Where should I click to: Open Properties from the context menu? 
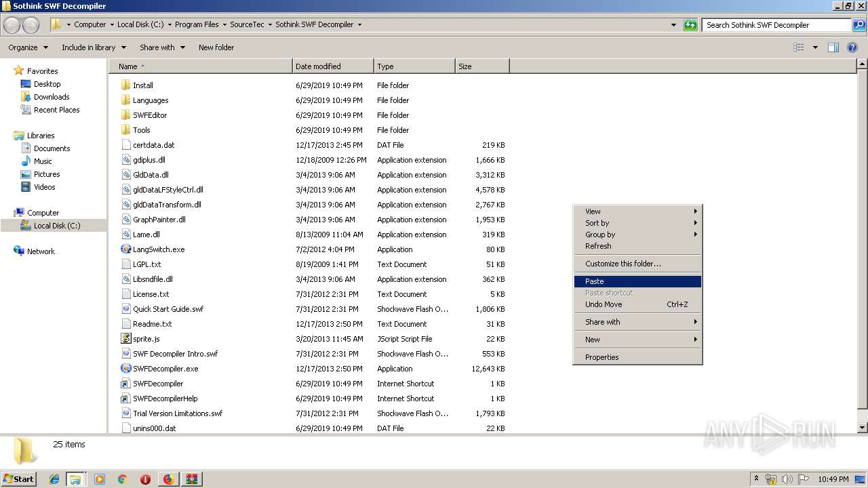[x=637, y=357]
